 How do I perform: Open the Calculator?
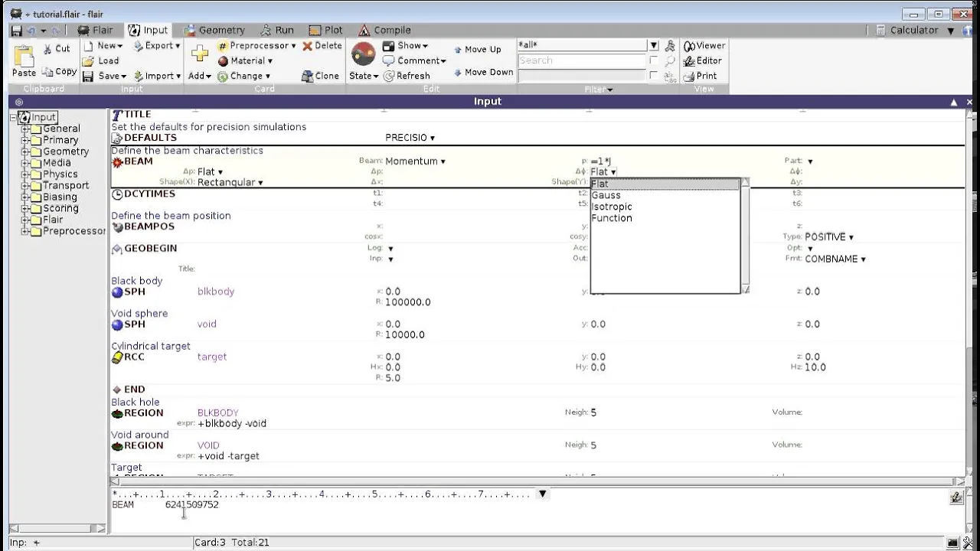[906, 31]
